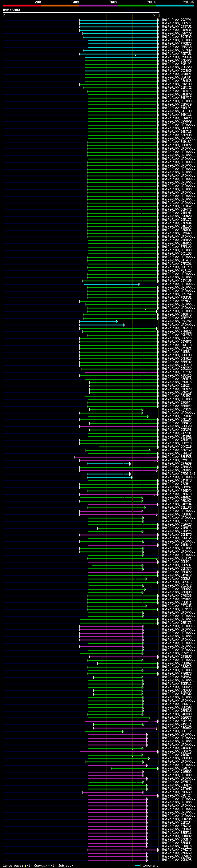Open hit UniRef100_Q0OZ19
197x868 pixels.
tap(176, 446)
